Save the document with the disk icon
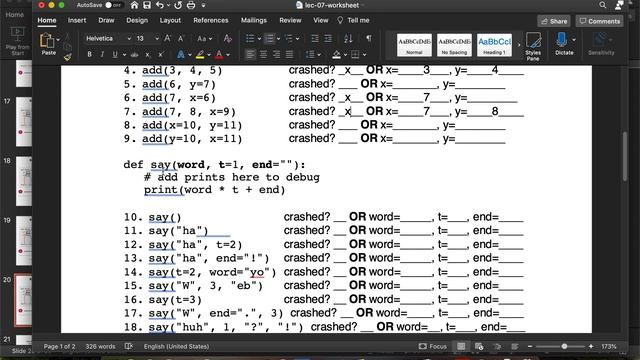640x360 pixels. point(147,5)
